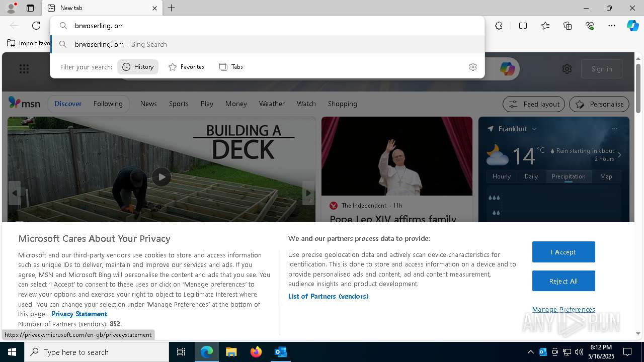
Task: Select the Daily weather tab
Action: tap(531, 176)
